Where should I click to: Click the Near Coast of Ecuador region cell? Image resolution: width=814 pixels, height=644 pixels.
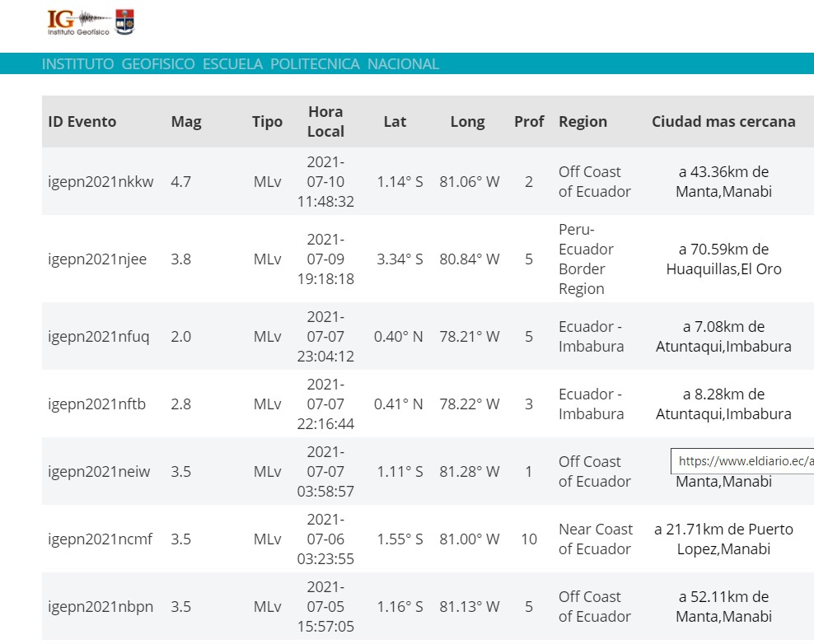[x=596, y=539]
